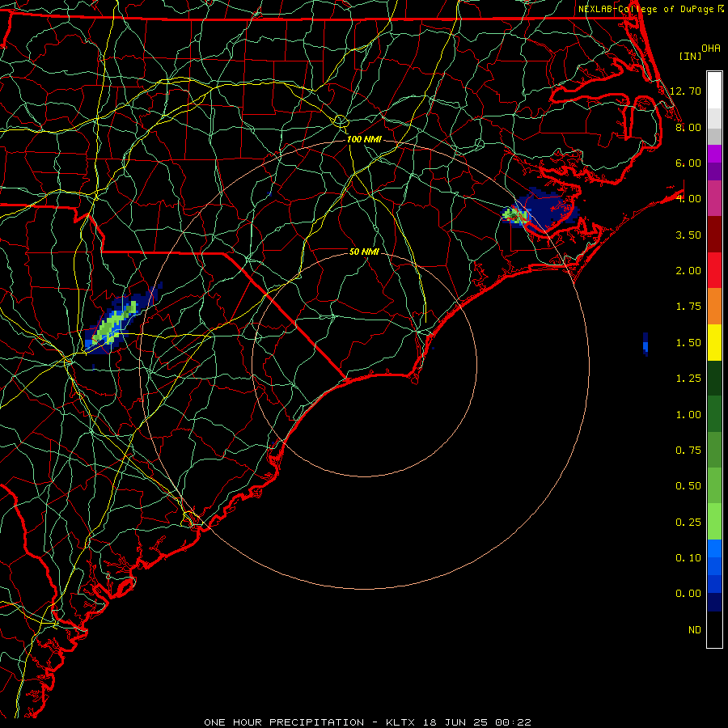Viewport: 728px width, 728px height.
Task: Choose the darkest green 1.25 legend swatch
Action: (x=714, y=378)
